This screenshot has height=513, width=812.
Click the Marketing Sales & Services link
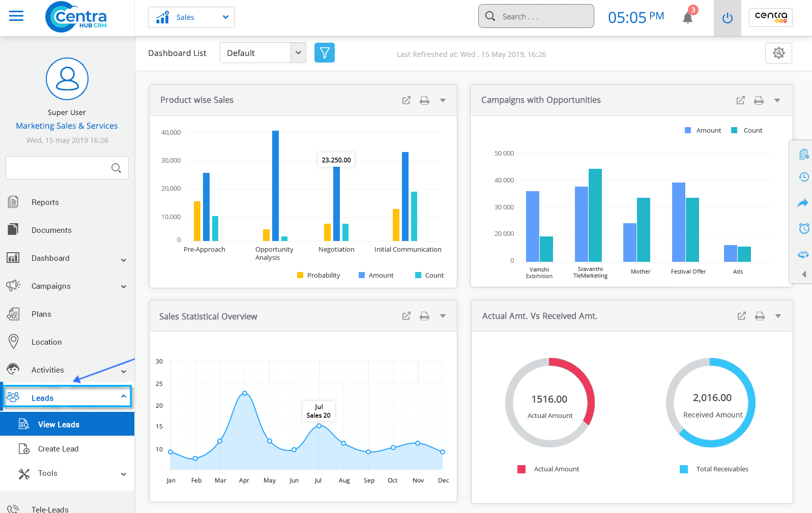[x=67, y=126]
